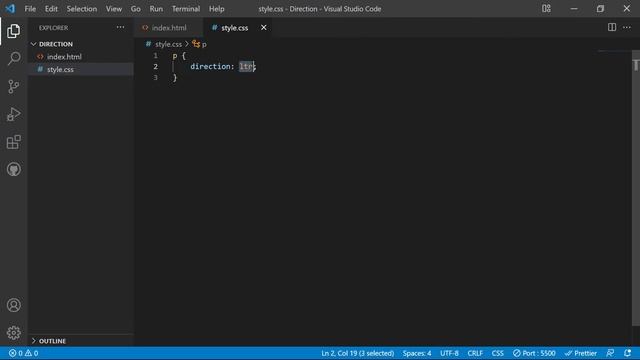
Task: Open index.html in the explorer tree
Action: click(x=81, y=57)
